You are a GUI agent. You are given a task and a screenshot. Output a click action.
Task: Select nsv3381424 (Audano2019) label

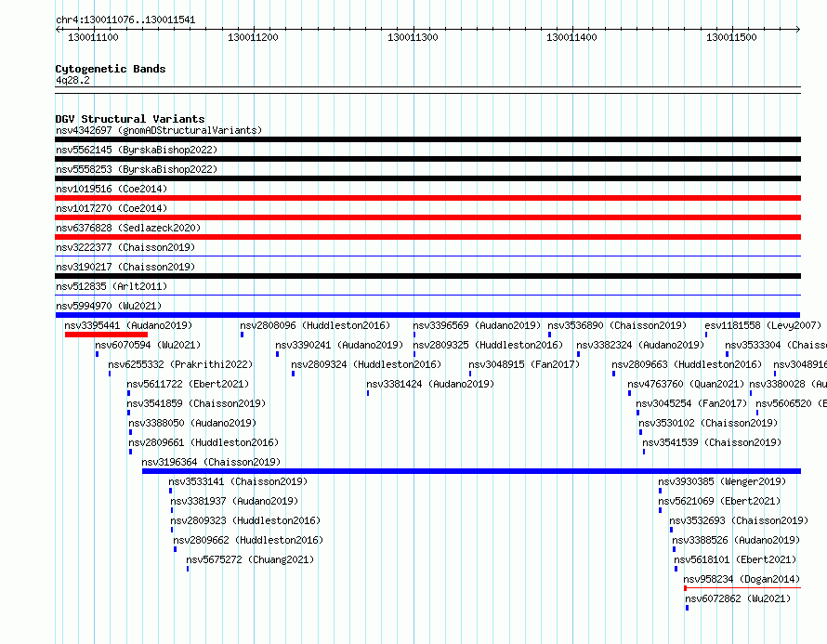tap(430, 384)
